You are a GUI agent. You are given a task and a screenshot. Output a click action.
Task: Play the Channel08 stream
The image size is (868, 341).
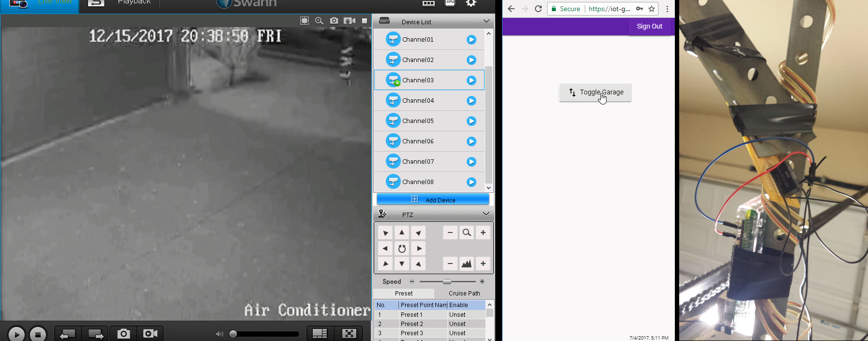coord(471,182)
